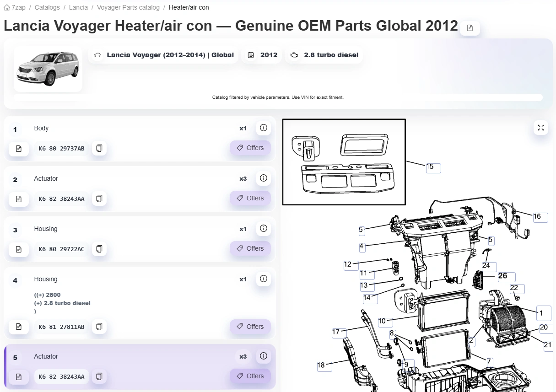
Task: Copy part number K6 81 27811AB
Action: (99, 327)
